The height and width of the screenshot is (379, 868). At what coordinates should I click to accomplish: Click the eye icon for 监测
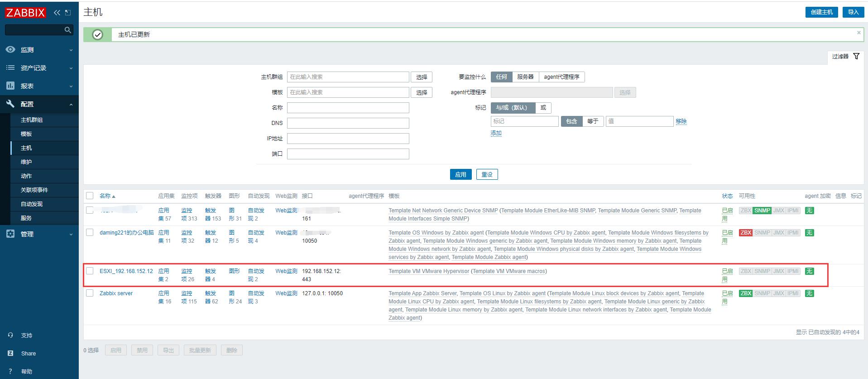(10, 49)
